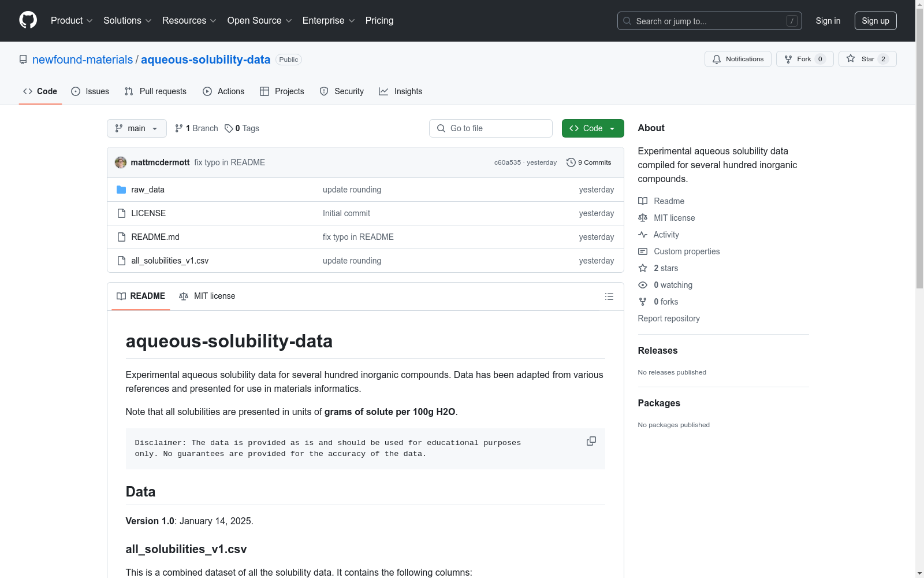Click the forks icon in About sidebar
Screen dimensions: 924x578
(x=643, y=302)
